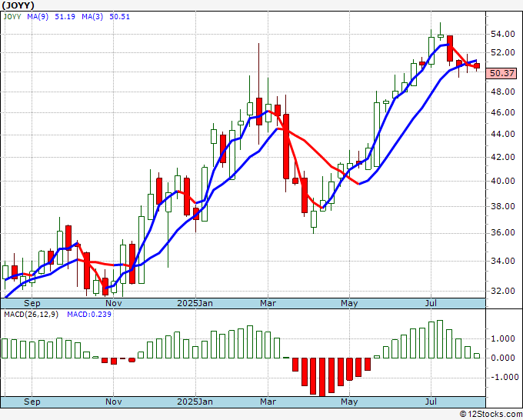Click the MACD:0.239 value label

89,315
